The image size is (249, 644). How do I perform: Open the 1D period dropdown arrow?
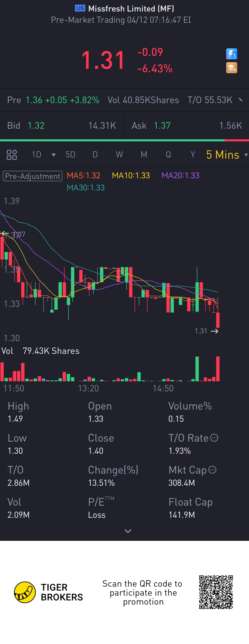click(53, 155)
